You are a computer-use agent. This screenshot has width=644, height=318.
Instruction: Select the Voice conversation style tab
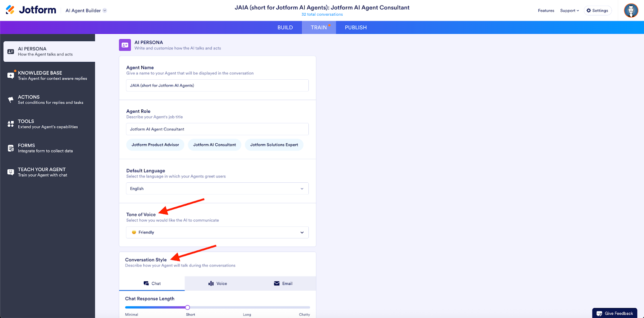pos(218,283)
